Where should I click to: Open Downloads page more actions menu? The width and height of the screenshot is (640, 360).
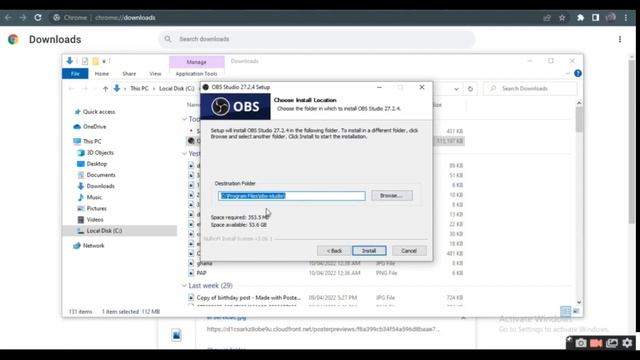(620, 39)
